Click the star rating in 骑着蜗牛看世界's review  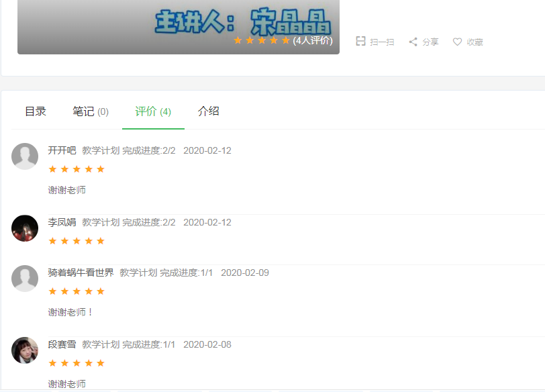pyautogui.click(x=77, y=291)
